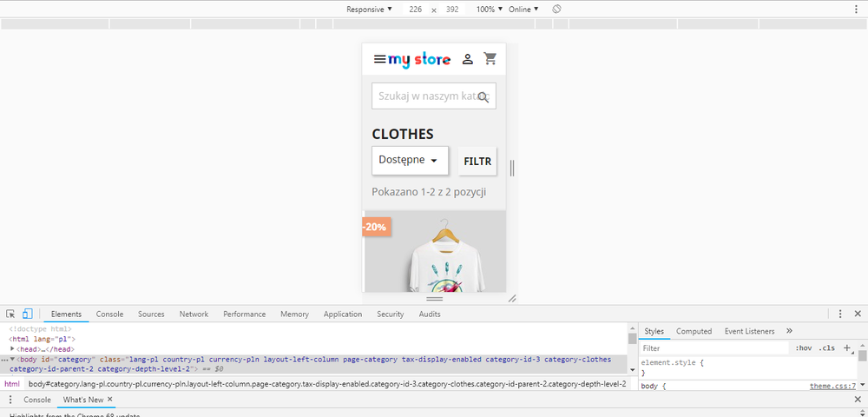Click the rotate device orientation icon
868x417 pixels.
click(557, 9)
